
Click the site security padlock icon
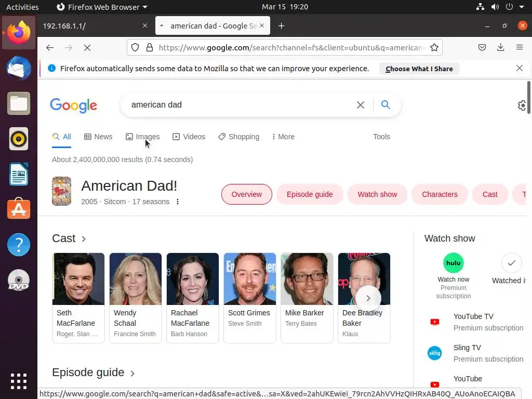(x=149, y=47)
